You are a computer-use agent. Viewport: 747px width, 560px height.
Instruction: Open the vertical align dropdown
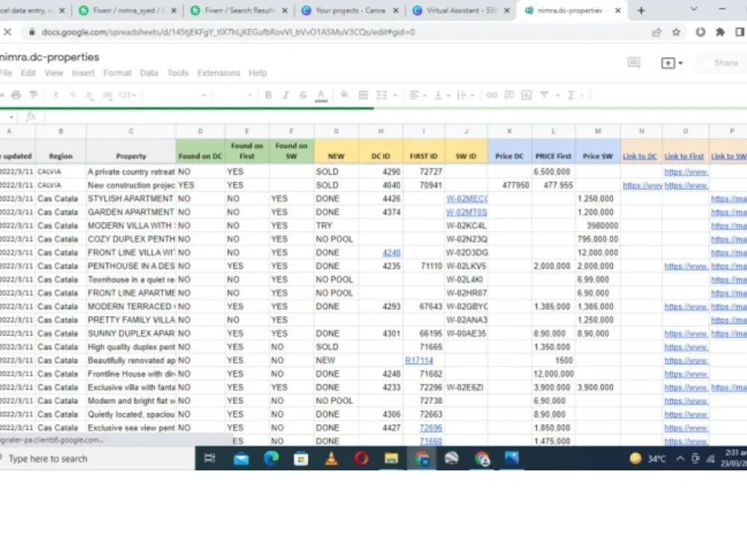pos(441,95)
